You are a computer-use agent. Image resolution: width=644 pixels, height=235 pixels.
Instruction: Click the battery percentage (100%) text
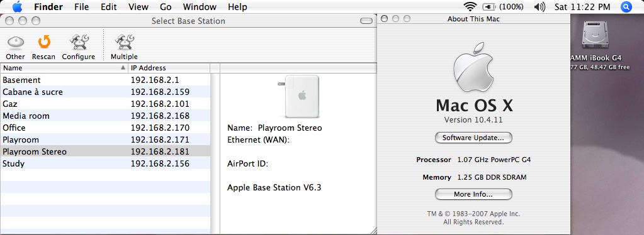click(511, 6)
